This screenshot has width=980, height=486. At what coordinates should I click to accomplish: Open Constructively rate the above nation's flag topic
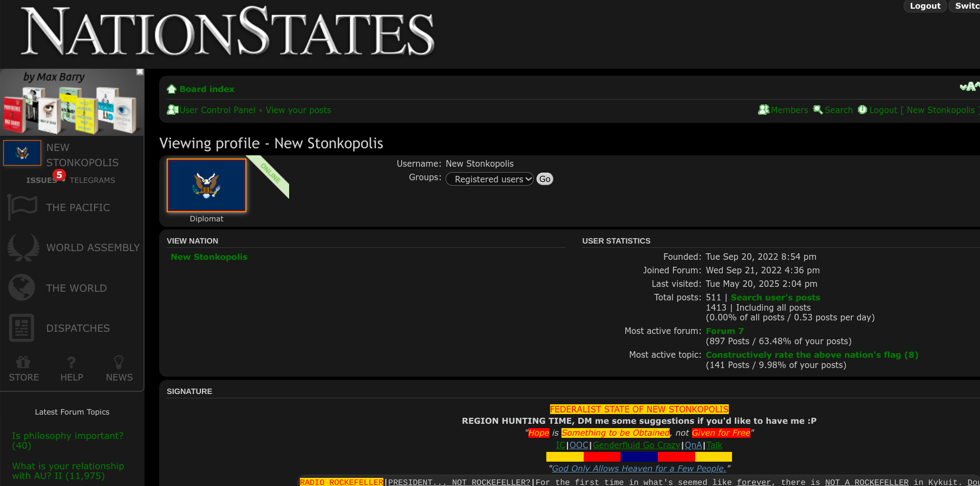(x=812, y=355)
